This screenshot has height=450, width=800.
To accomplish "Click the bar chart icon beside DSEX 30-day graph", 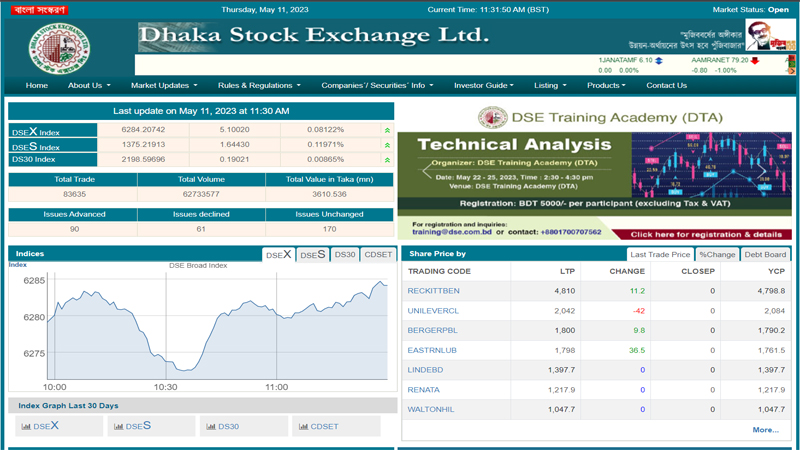I will pos(26,427).
